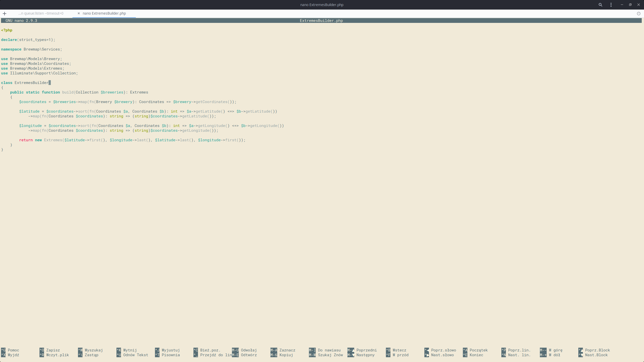
Task: Select the nano ExtremesBuilder.php tab
Action: [x=104, y=13]
